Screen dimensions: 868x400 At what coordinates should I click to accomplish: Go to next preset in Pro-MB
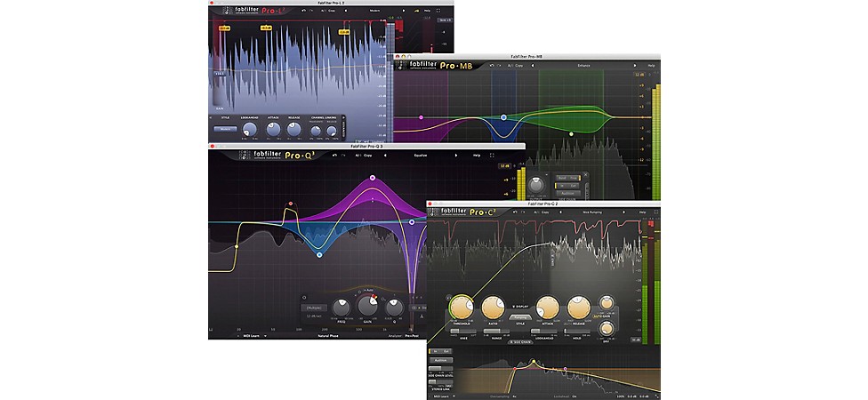[x=635, y=66]
